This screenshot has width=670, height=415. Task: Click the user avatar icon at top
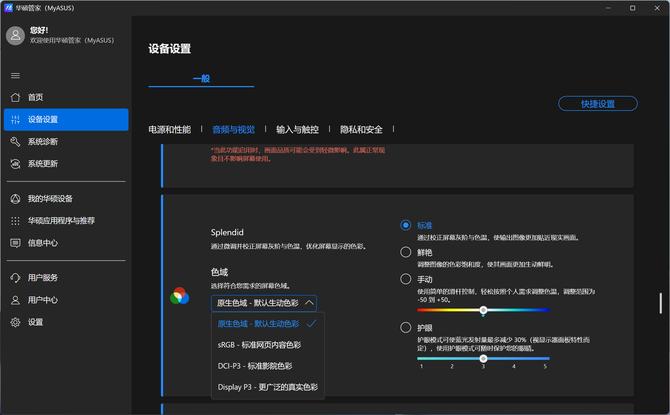15,36
